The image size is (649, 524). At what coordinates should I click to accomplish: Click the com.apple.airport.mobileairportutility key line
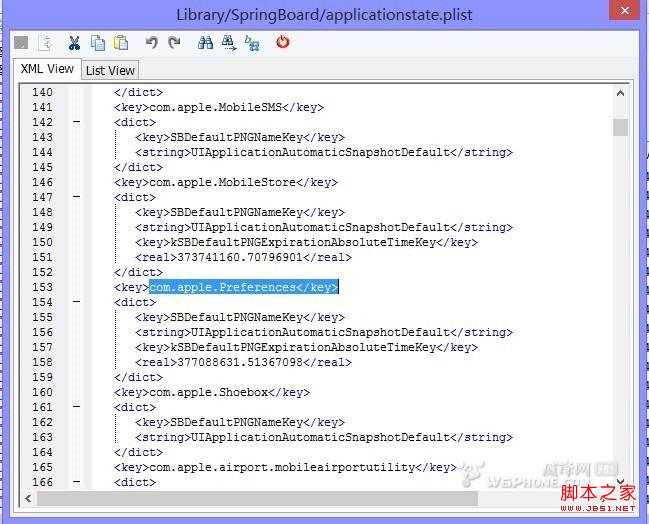pos(285,467)
